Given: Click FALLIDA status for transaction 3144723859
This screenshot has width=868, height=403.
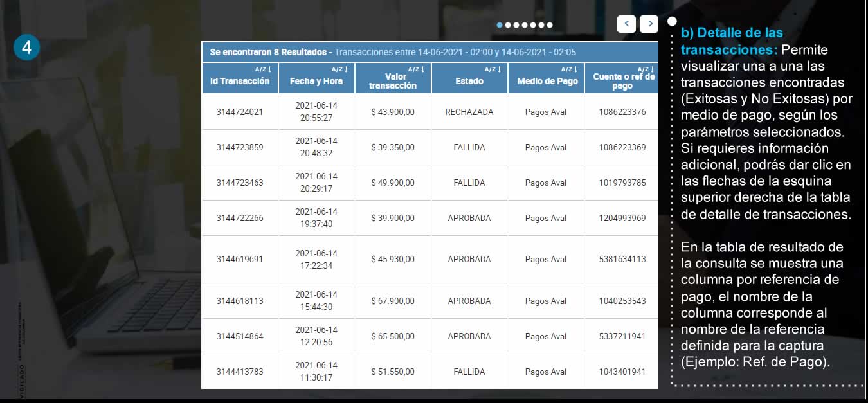Looking at the screenshot, I should pyautogui.click(x=469, y=147).
